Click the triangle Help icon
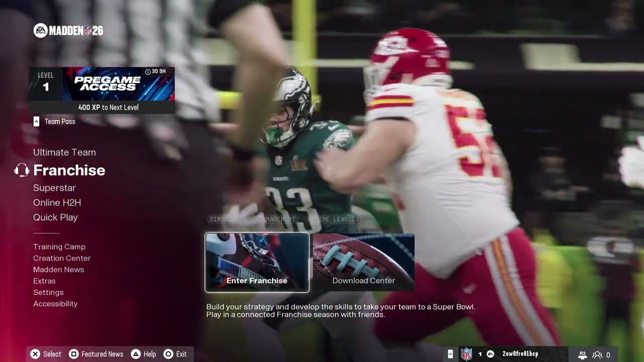Viewport: 644px width, 362px height. pos(136,354)
